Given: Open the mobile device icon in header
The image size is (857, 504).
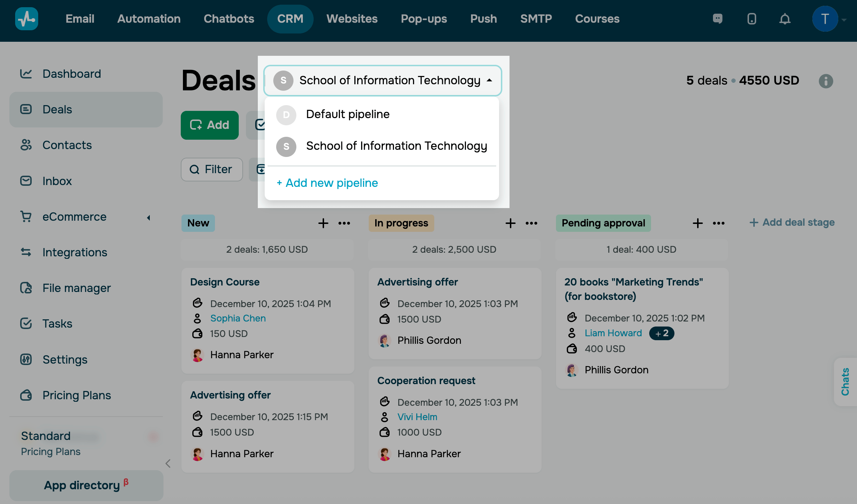Looking at the screenshot, I should 751,19.
